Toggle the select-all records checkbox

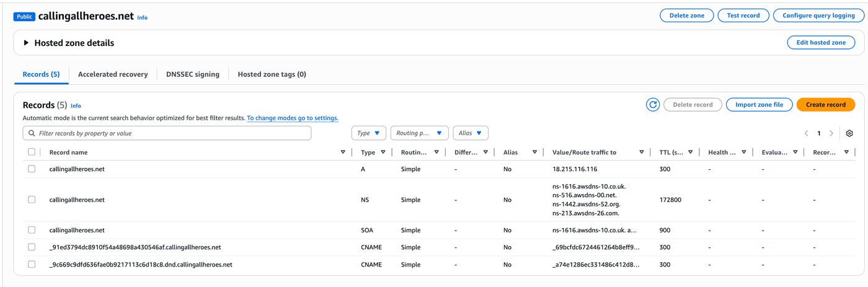click(x=32, y=152)
